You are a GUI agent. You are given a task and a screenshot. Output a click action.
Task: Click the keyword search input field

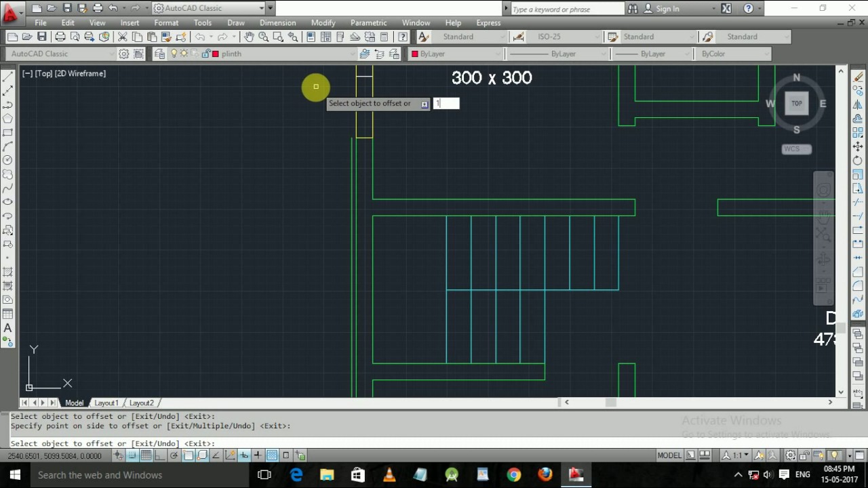[x=567, y=9]
